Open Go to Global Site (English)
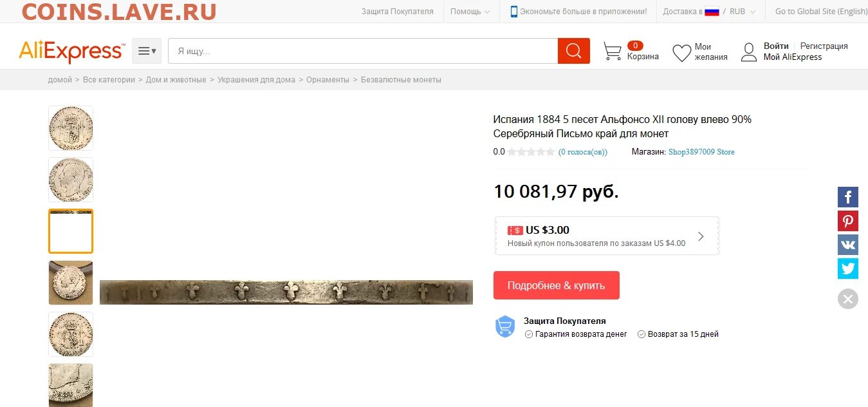The image size is (868, 407). pos(821,12)
